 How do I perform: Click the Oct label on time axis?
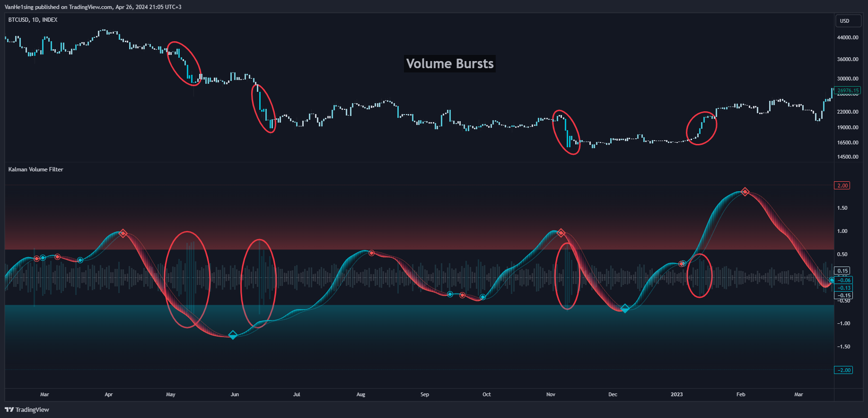pos(487,394)
